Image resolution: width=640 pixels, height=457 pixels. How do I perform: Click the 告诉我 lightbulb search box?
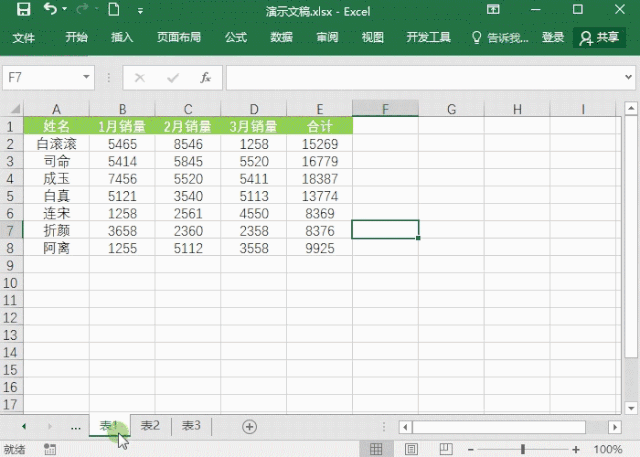pos(500,38)
